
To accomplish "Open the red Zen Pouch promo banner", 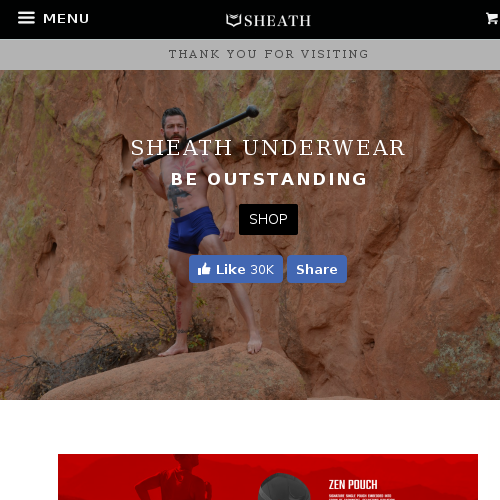I will pos(268,477).
